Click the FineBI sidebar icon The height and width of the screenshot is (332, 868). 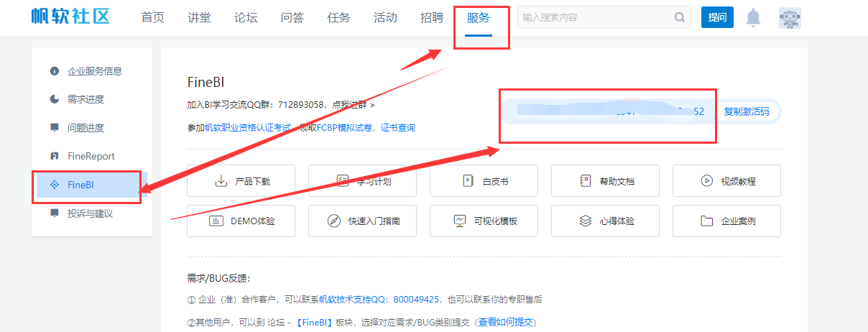point(55,185)
